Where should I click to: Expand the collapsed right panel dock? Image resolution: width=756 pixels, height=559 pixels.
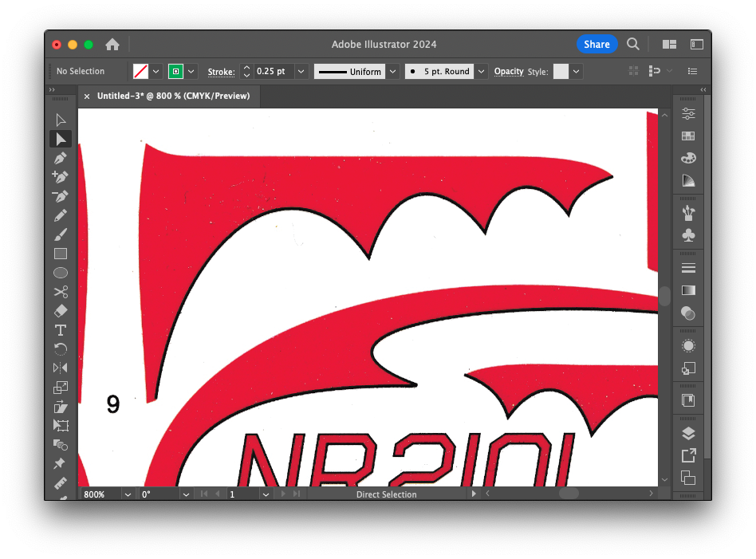pos(703,90)
